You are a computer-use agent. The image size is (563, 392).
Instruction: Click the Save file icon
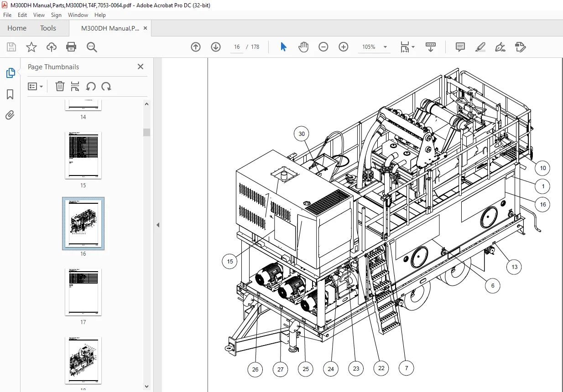click(x=11, y=47)
